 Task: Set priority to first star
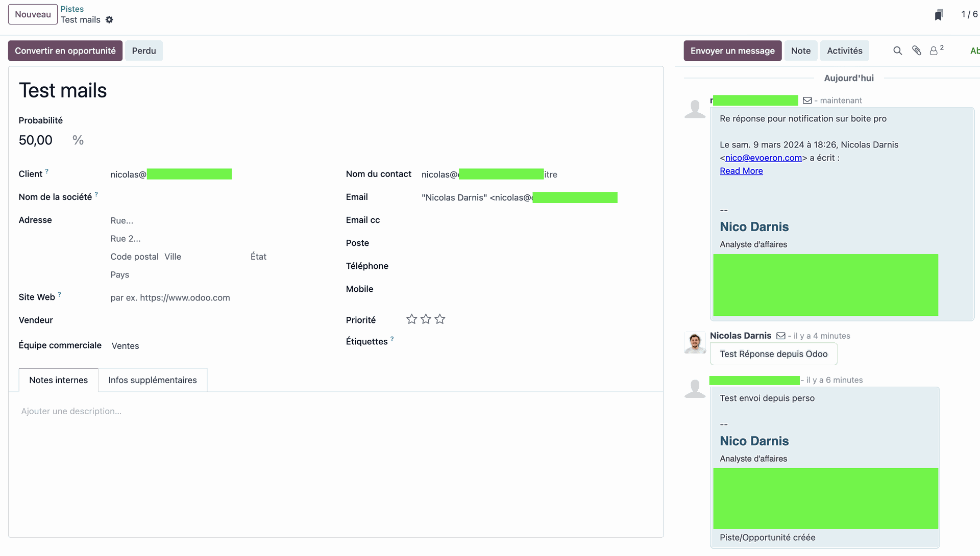(x=411, y=319)
